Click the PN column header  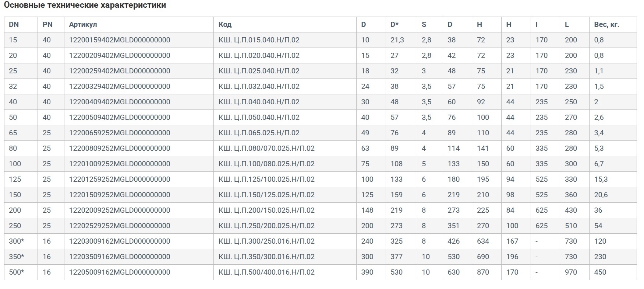pyautogui.click(x=47, y=24)
